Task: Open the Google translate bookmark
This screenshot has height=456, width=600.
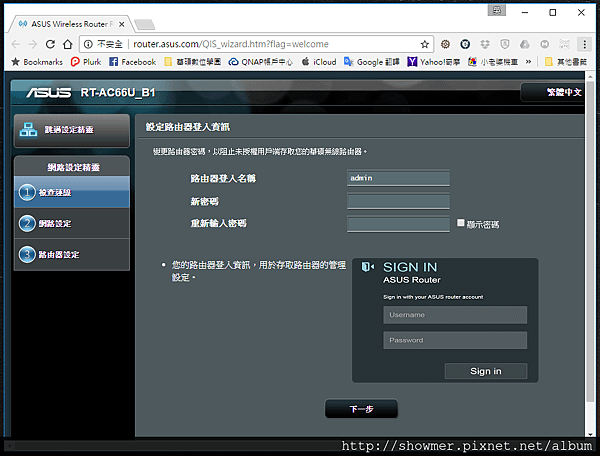Action: [x=372, y=62]
